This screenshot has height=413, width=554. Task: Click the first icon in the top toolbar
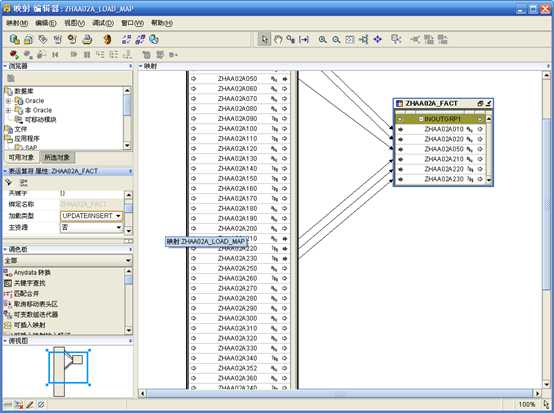14,39
